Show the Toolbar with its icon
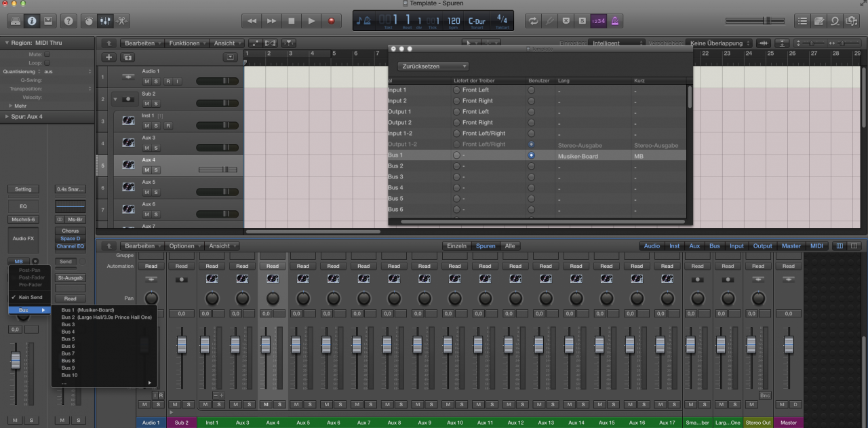This screenshot has height=428, width=868. (x=48, y=21)
